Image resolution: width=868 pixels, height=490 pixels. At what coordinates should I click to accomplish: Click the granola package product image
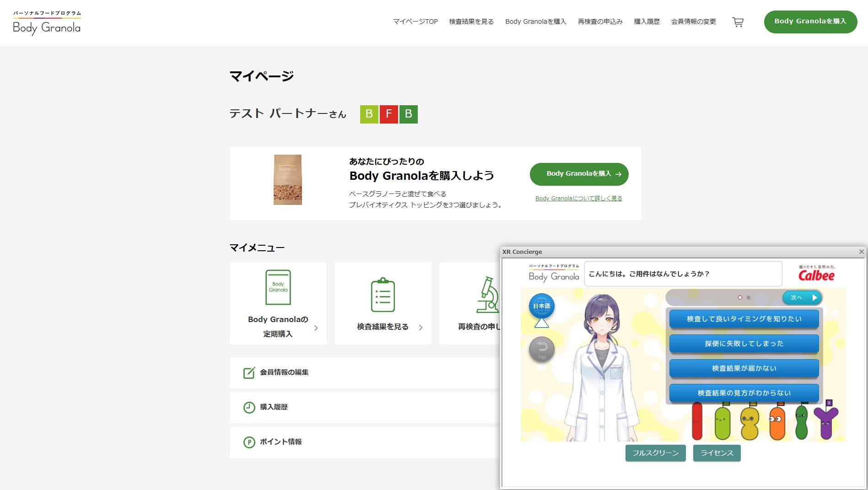(x=288, y=180)
